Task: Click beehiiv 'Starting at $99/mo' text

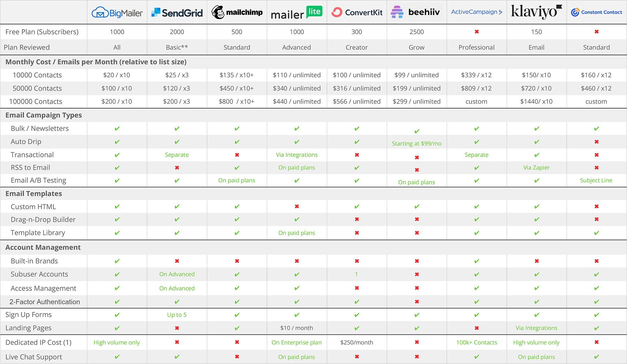Action: click(417, 143)
